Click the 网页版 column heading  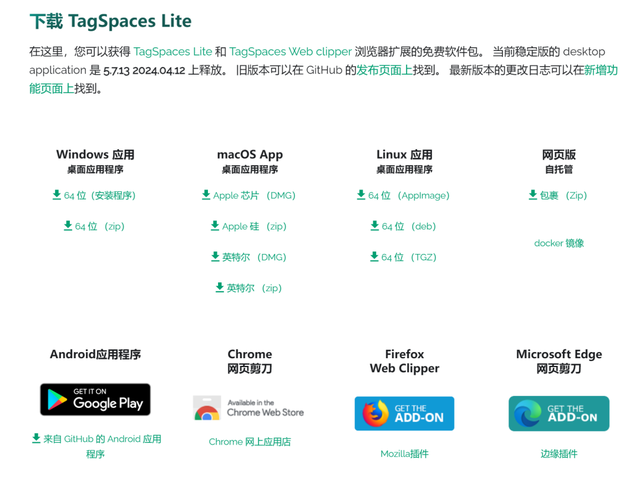point(559,155)
